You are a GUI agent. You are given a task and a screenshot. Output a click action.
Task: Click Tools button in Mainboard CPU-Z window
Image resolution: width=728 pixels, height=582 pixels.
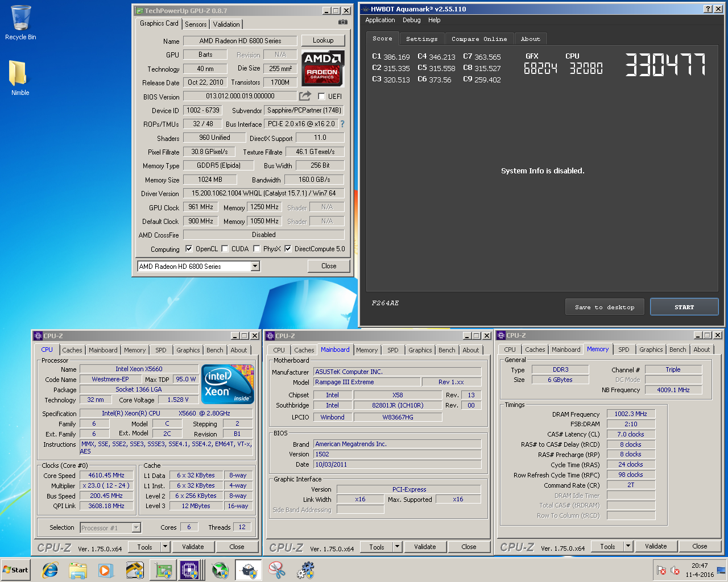[377, 547]
